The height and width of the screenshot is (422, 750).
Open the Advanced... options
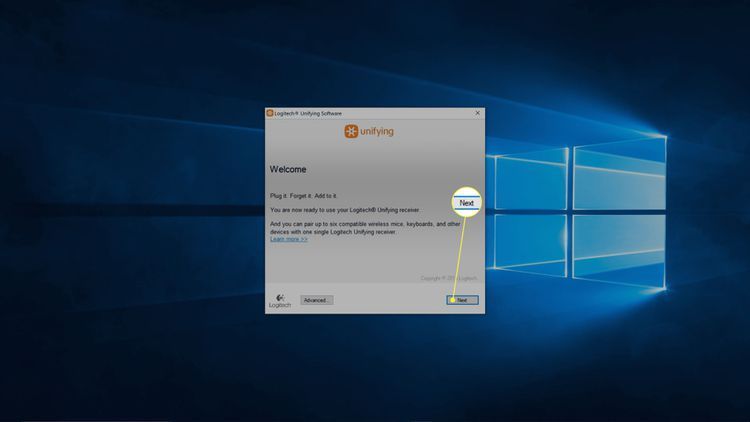click(x=316, y=300)
